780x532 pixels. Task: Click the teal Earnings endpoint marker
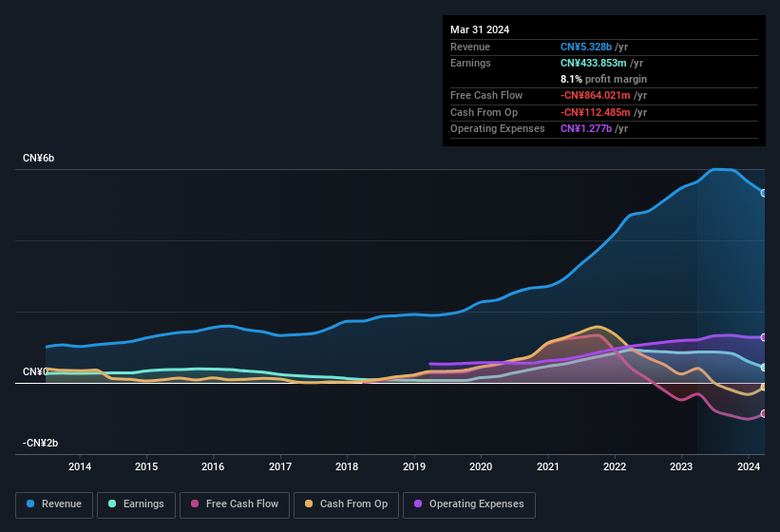pos(764,368)
